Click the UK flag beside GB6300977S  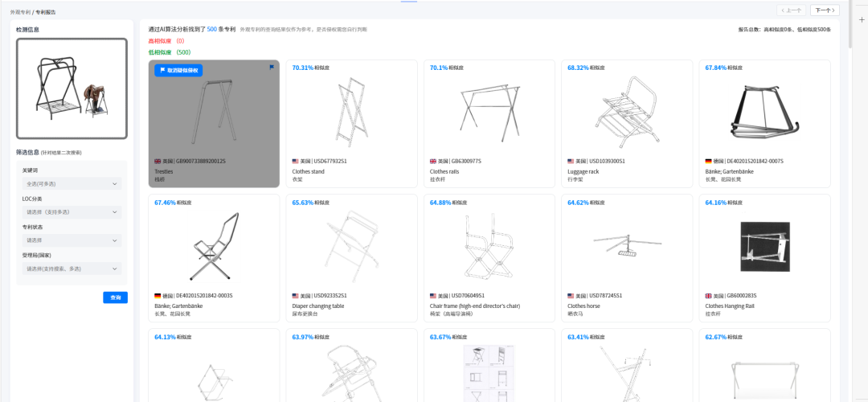433,161
